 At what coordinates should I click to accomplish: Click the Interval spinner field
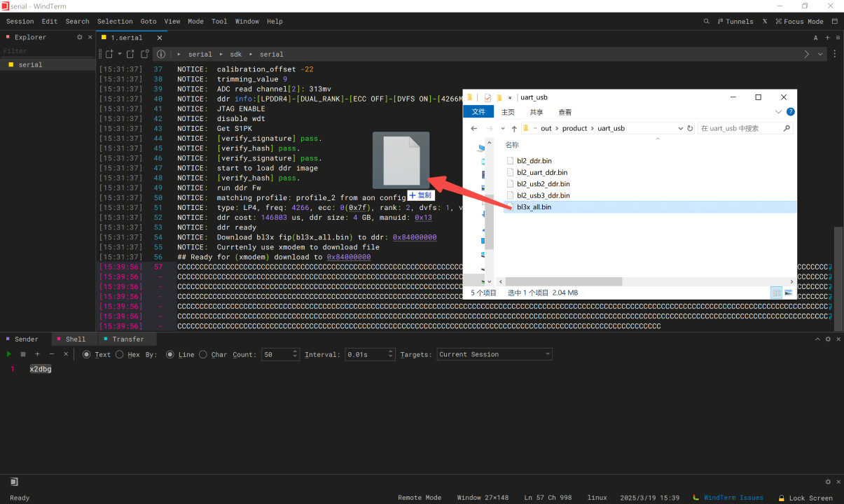pyautogui.click(x=370, y=354)
